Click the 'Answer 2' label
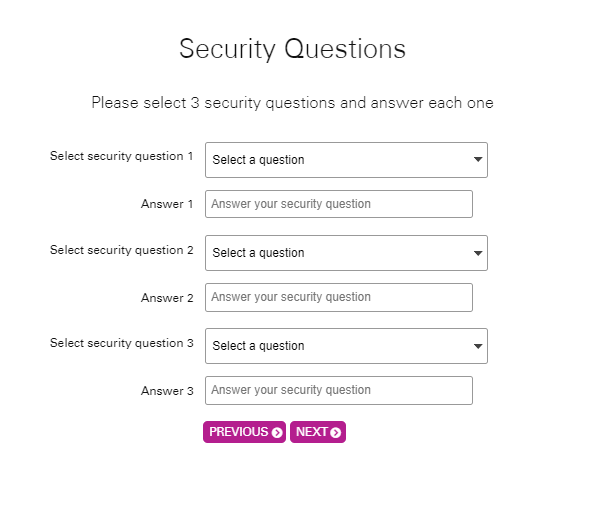Screen dimensions: 608x511 pos(167,298)
